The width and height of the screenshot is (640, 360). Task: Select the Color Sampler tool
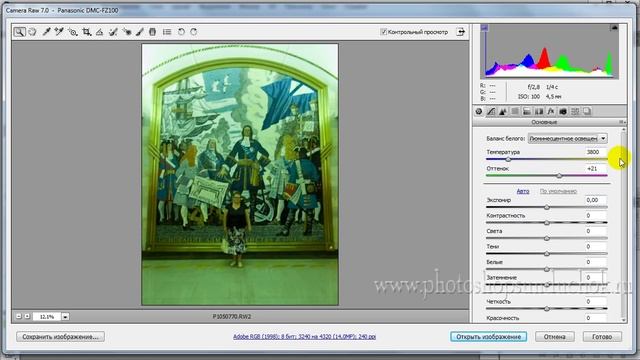coord(59,32)
